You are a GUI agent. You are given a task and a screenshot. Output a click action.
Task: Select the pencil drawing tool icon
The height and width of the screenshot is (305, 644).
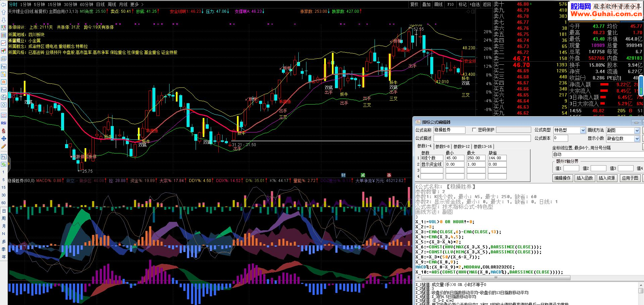4,146
